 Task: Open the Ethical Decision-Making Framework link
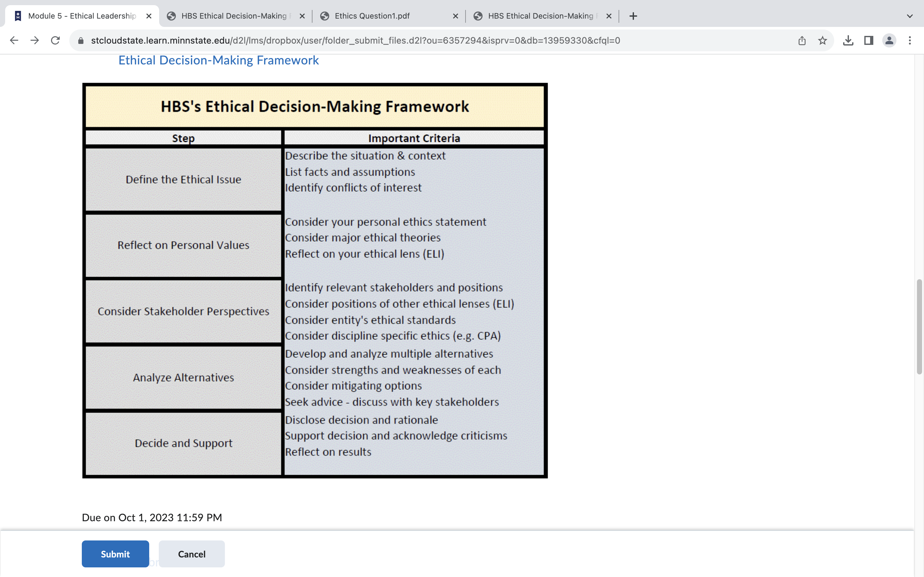[x=218, y=60]
